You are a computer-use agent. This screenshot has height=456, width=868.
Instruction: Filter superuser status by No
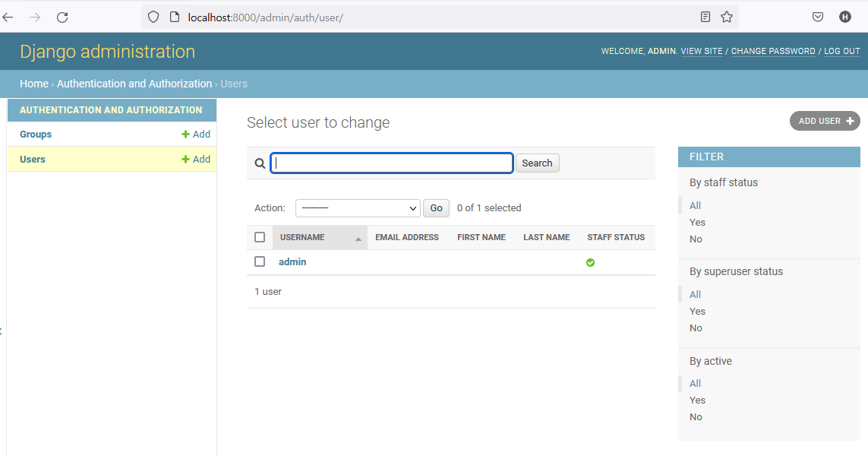click(696, 328)
